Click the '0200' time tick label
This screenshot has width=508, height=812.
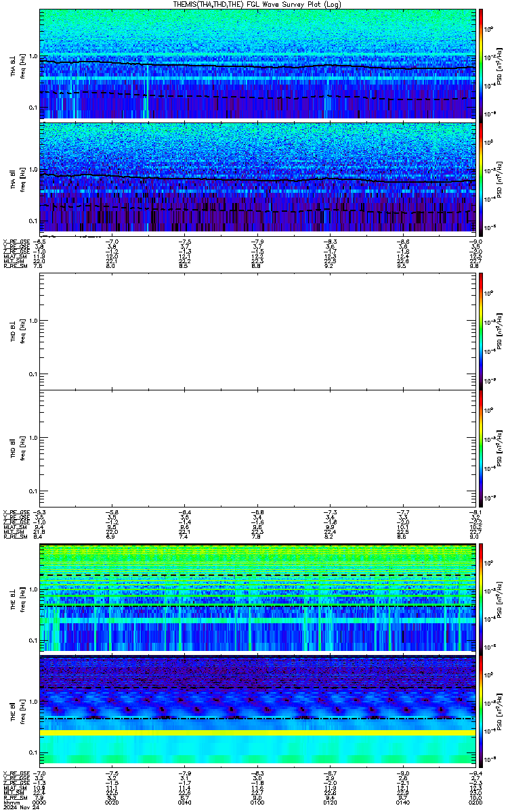pos(476,801)
